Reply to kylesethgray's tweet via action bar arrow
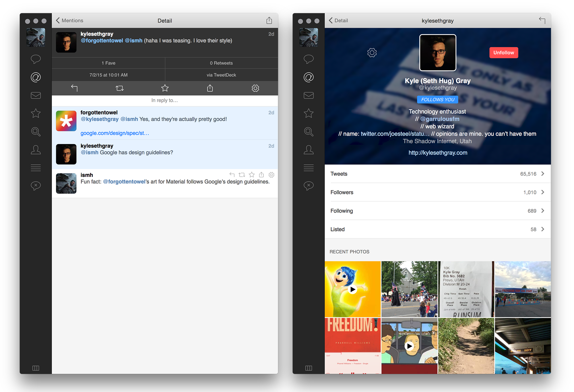The width and height of the screenshot is (574, 392). (74, 88)
